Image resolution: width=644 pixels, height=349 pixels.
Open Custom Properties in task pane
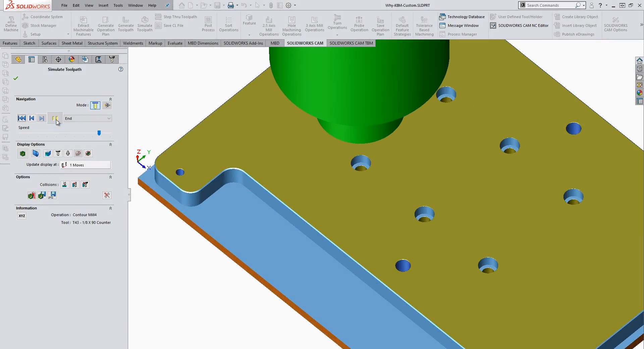[x=640, y=101]
